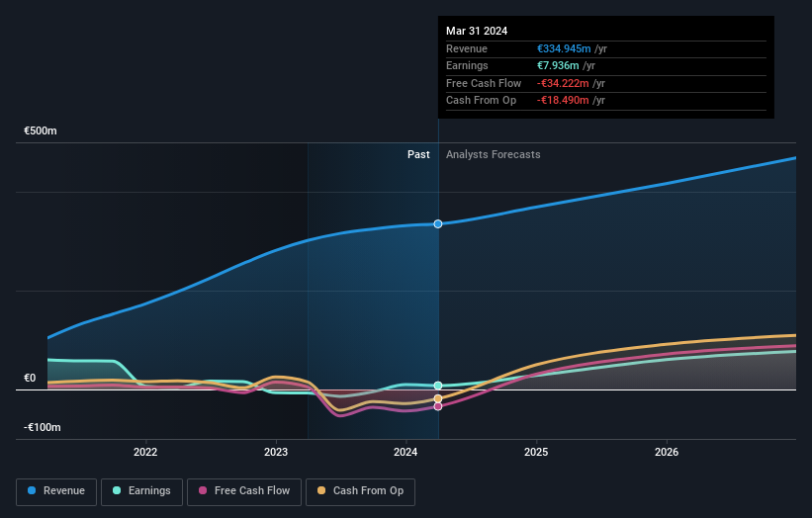
Task: Toggle the Cash From Op legend button
Action: point(360,491)
